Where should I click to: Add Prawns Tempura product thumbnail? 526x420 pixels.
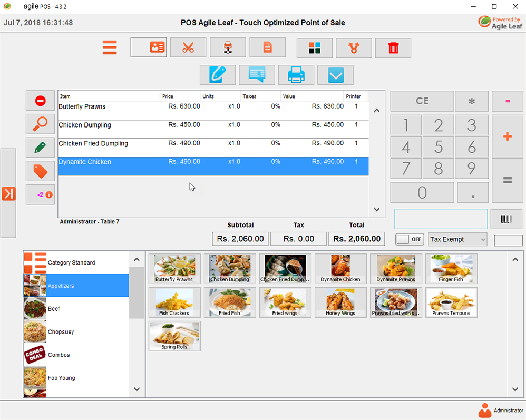click(x=451, y=302)
